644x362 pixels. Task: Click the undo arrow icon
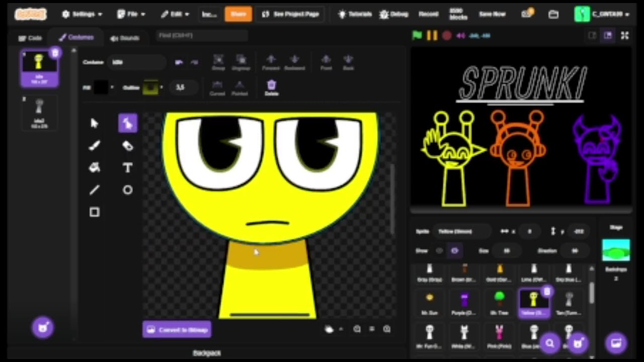pos(179,62)
